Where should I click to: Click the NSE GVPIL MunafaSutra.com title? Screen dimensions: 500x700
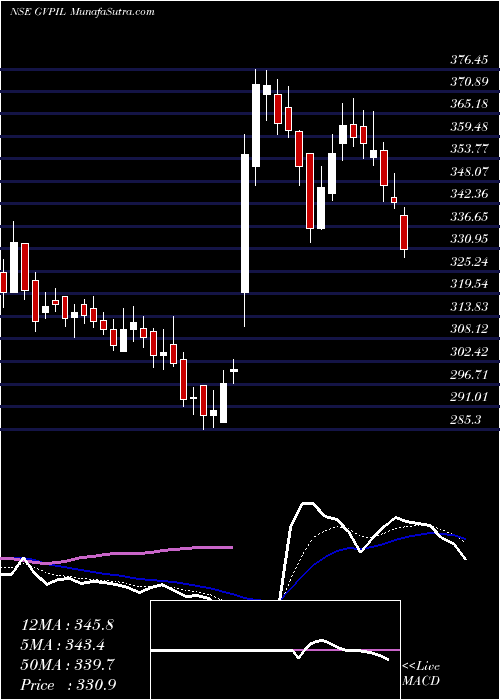click(x=82, y=12)
